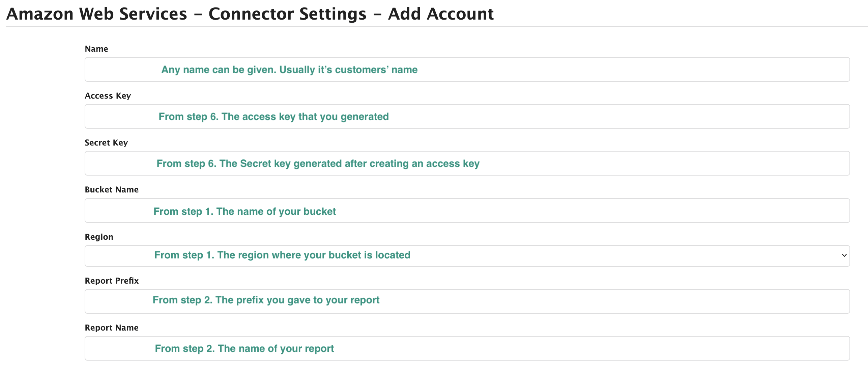The image size is (868, 366).
Task: Click the Report Prefix label
Action: pos(111,281)
